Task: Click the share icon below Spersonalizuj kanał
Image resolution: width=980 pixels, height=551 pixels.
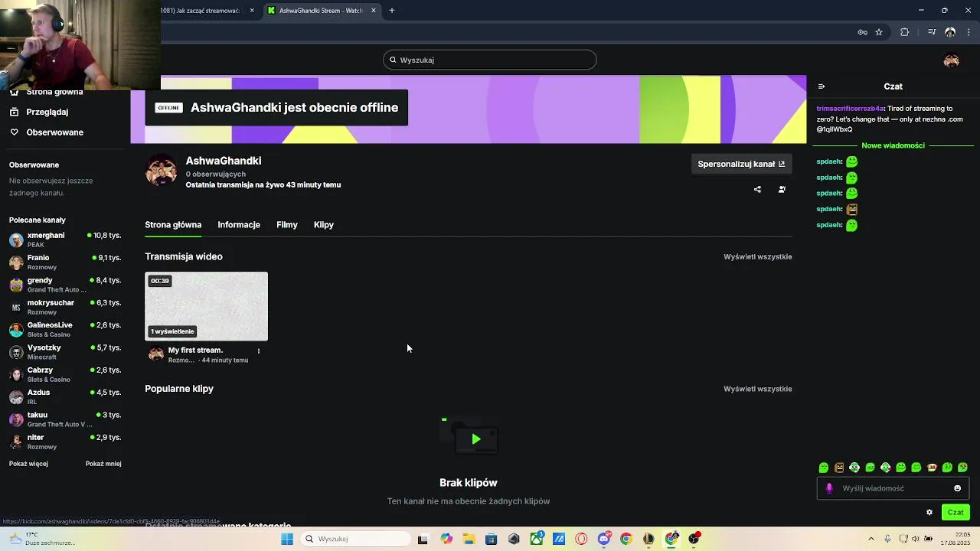Action: tap(757, 189)
